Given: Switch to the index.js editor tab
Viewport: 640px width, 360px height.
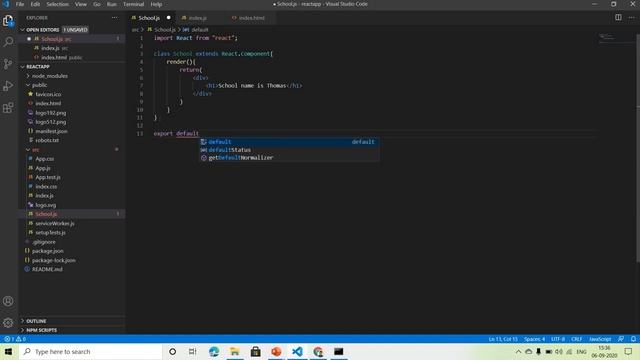Looking at the screenshot, I should pos(198,18).
